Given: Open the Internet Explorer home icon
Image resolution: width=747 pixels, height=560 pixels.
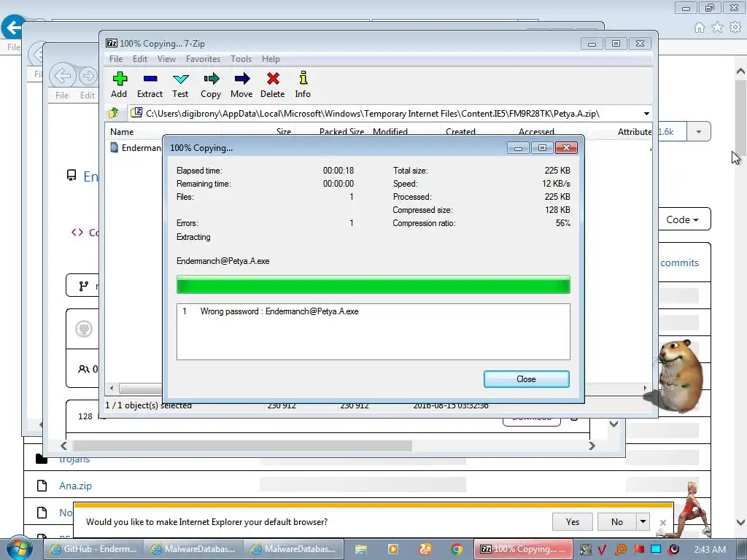Looking at the screenshot, I should pyautogui.click(x=700, y=28).
